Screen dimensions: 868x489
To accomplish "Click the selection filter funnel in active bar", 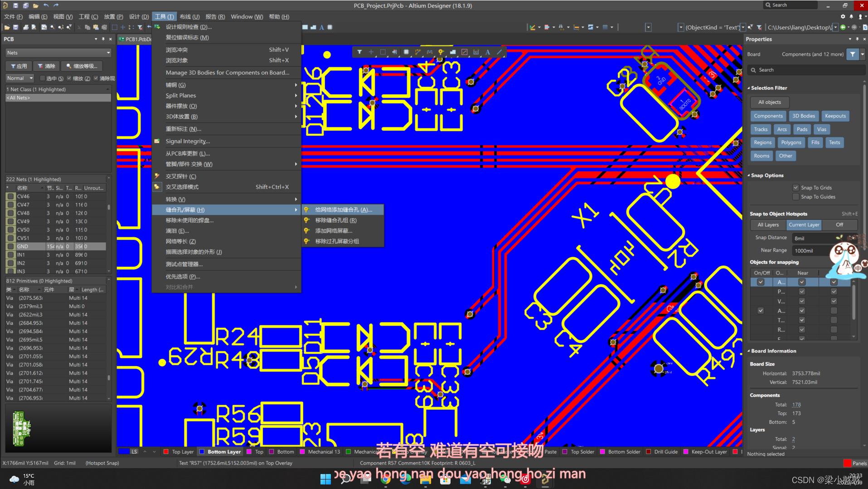I will (x=359, y=52).
